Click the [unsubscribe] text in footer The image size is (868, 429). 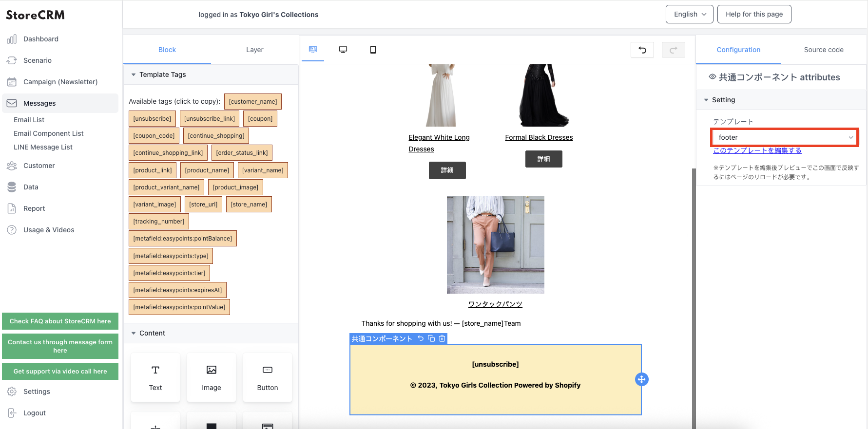click(495, 364)
